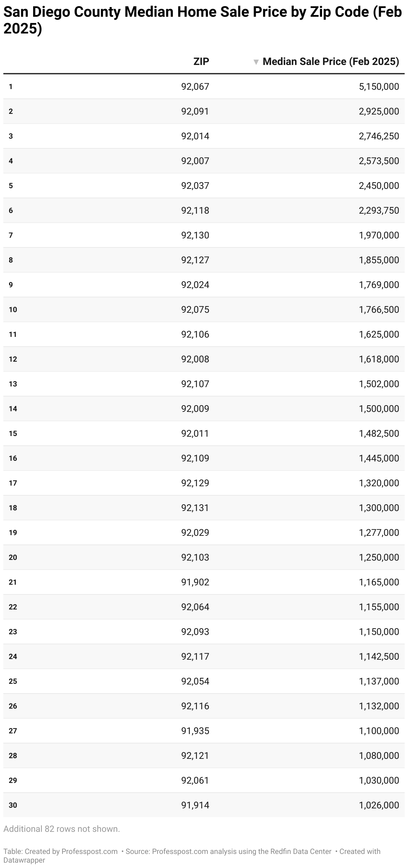Click the sort arrow beside Median Sale Price

pos(256,62)
